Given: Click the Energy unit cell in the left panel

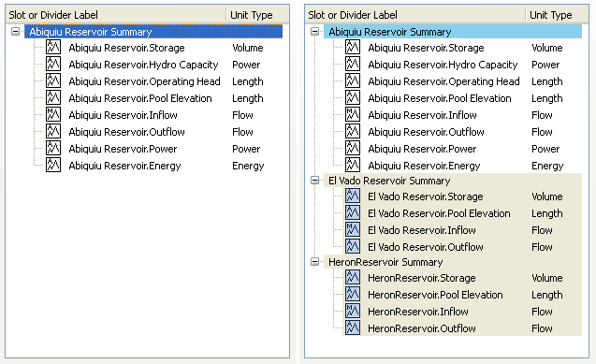Looking at the screenshot, I should coord(248,166).
